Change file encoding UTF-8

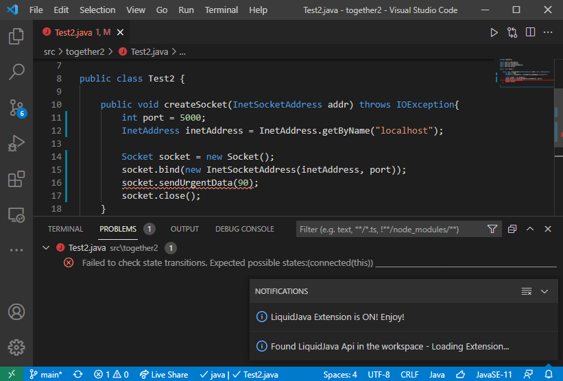(x=378, y=375)
